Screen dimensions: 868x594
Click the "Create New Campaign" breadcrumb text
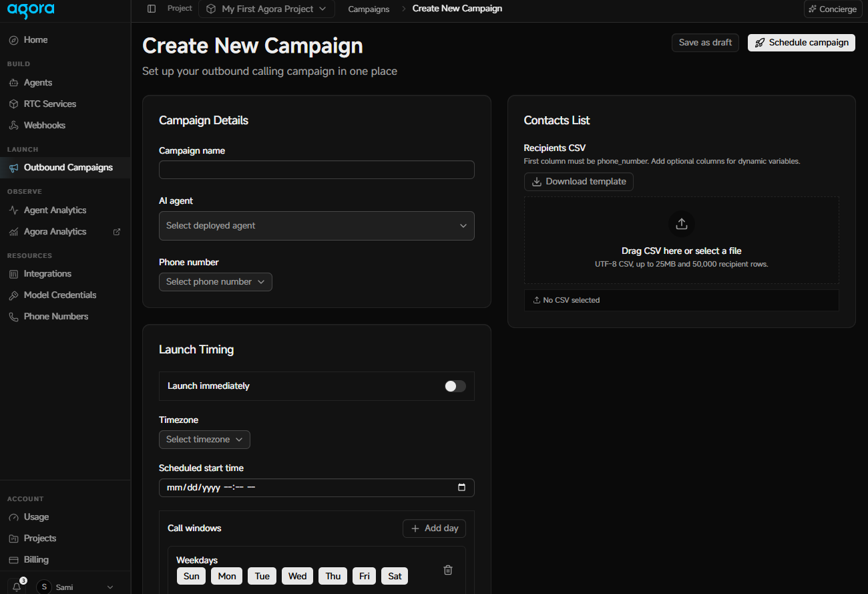pyautogui.click(x=457, y=9)
